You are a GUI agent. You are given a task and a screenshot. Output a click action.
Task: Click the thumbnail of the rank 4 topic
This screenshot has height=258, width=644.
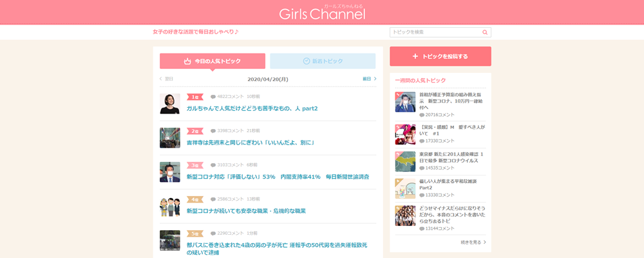(169, 206)
